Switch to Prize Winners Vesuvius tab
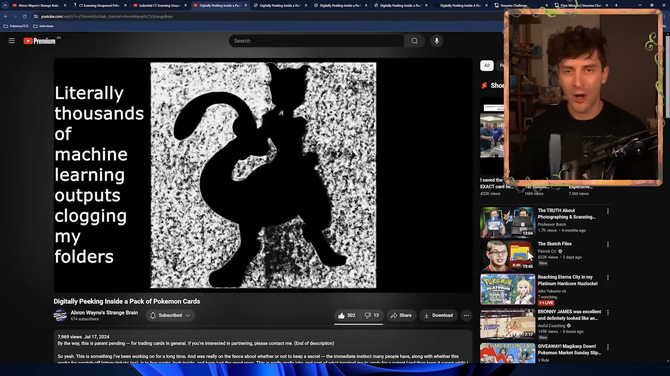The width and height of the screenshot is (670, 376). point(581,6)
